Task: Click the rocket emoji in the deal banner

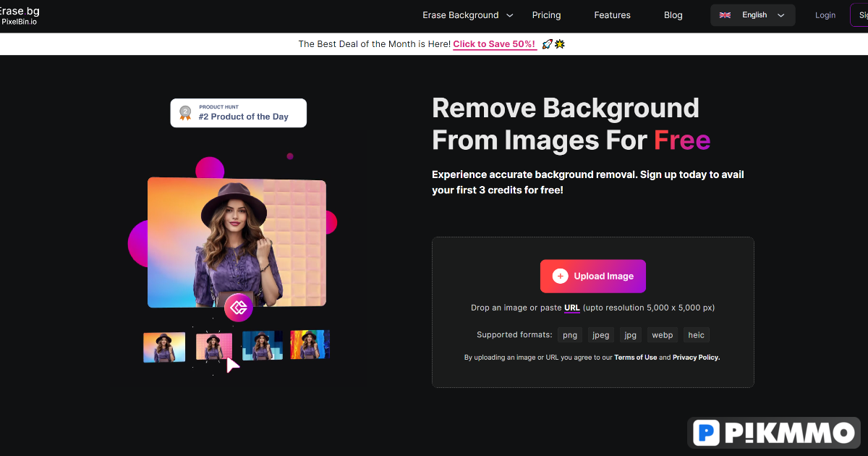Action: point(547,44)
